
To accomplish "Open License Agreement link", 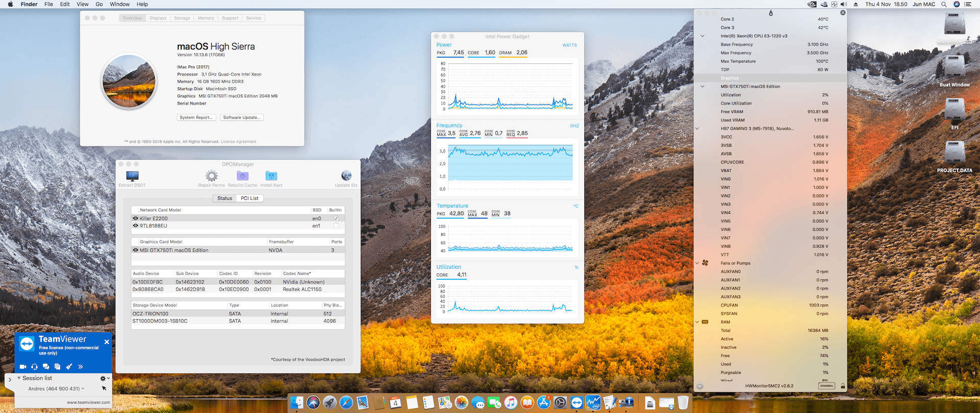I will pos(238,142).
